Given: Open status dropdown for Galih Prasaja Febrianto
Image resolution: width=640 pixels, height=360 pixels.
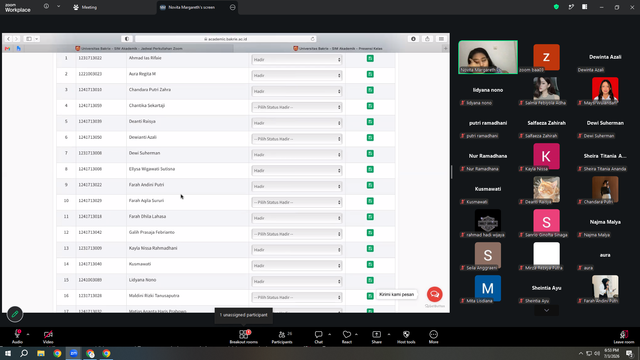Looking at the screenshot, I should point(297,234).
